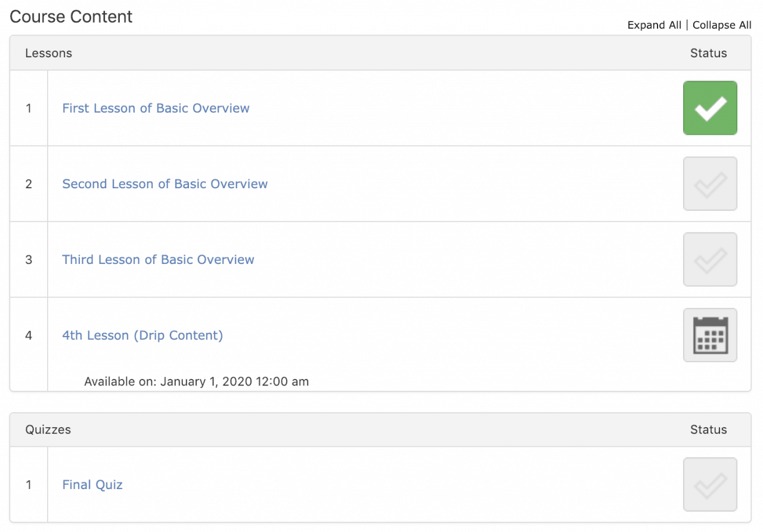Click the green completed checkmark for First Lesson
The width and height of the screenshot is (763, 532).
(710, 108)
